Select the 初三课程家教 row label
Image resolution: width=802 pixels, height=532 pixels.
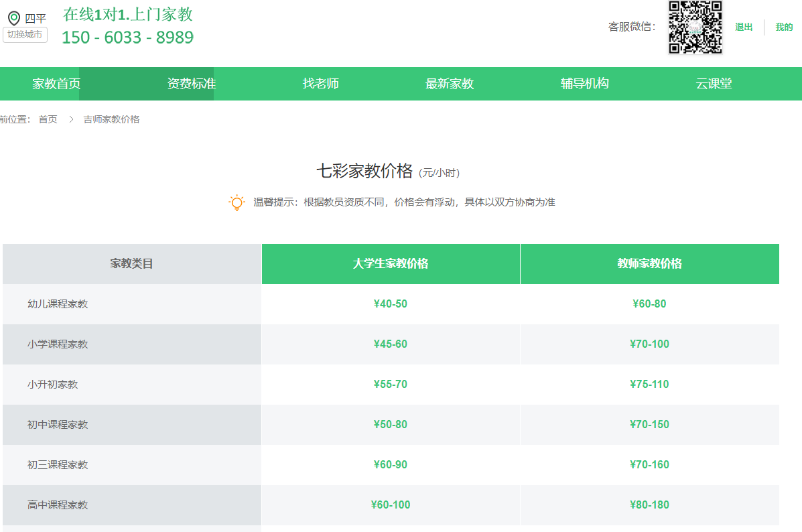58,465
